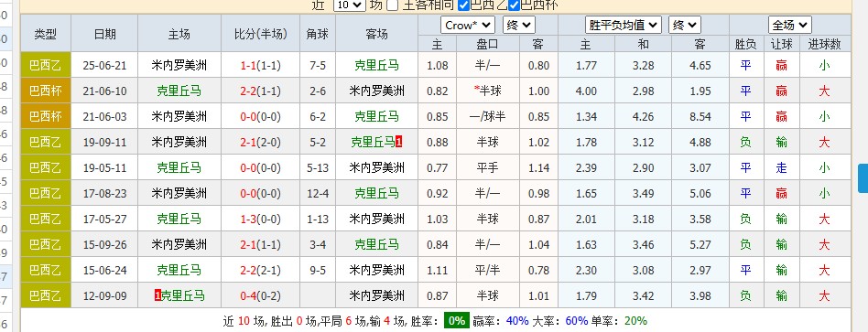This screenshot has width=868, height=332.
Task: Open the Crow* bookmaker dropdown
Action: [468, 25]
